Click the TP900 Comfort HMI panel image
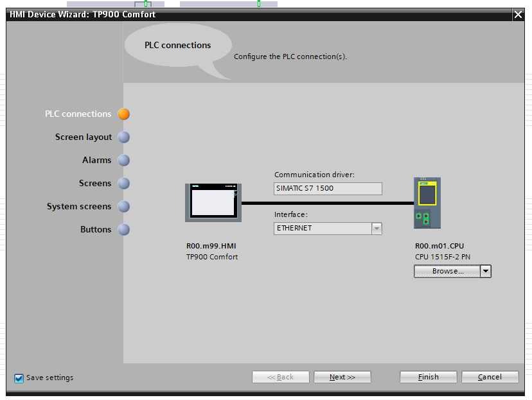Viewport: 532px width, 400px height. (213, 203)
